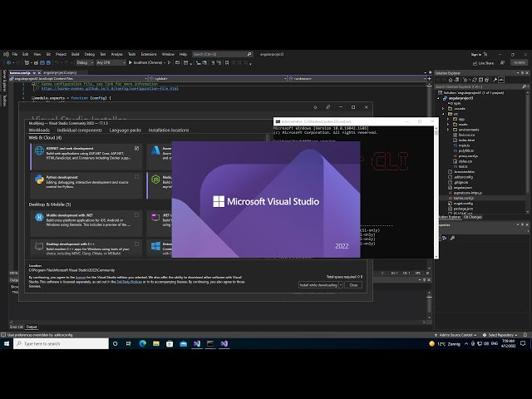Viewport: 532px width, 399px height.
Task: Open the Any CPU platform dropdown
Action: pos(111,63)
